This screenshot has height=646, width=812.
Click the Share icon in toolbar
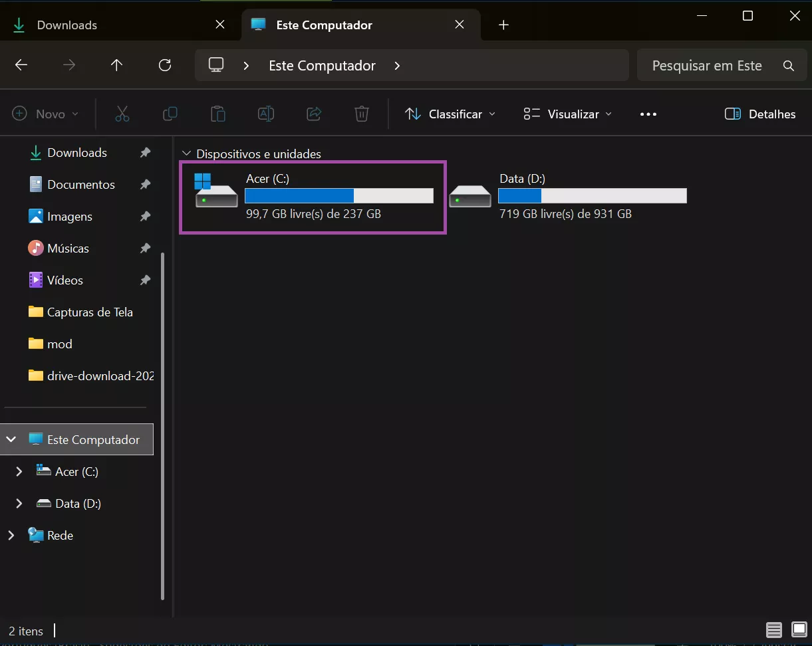(x=314, y=114)
